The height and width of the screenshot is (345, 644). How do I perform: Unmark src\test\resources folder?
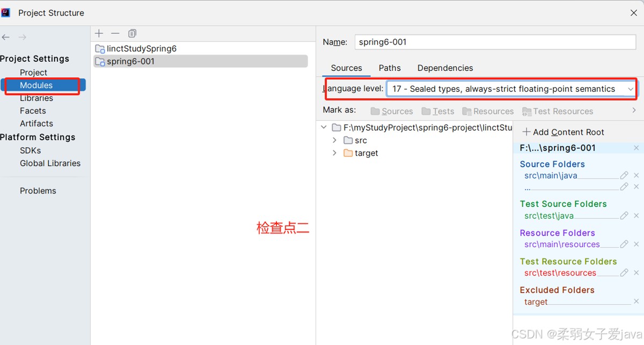point(636,272)
